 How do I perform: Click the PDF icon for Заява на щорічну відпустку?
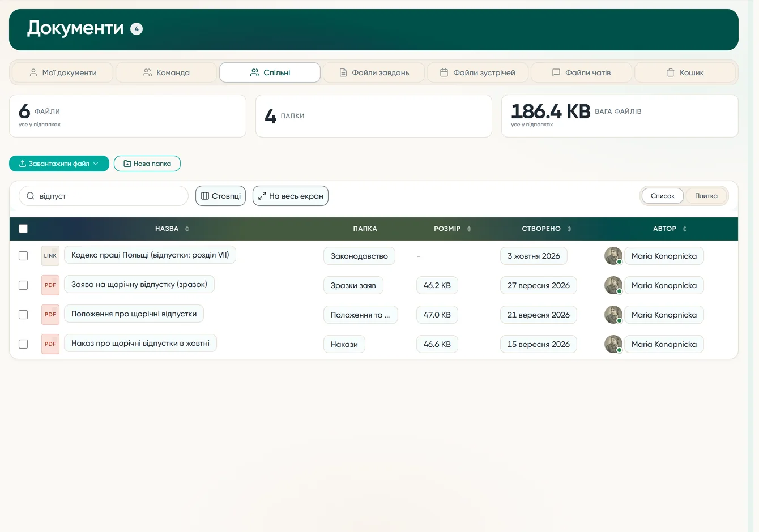point(50,285)
